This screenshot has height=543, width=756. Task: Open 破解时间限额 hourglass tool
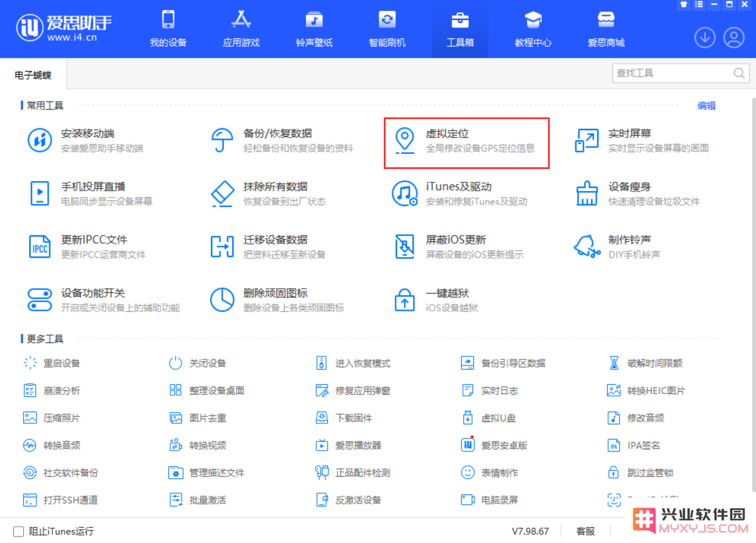[645, 363]
